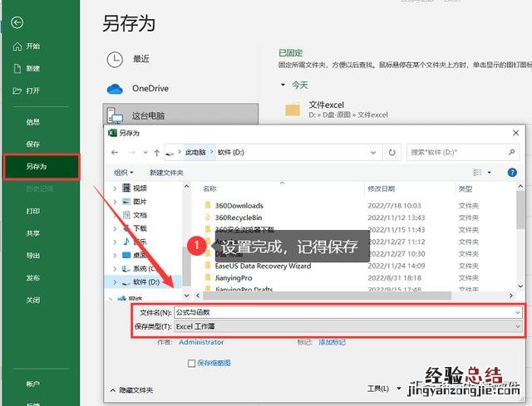
Task: Click the up-one-level arrow in dialog
Action: (156, 153)
